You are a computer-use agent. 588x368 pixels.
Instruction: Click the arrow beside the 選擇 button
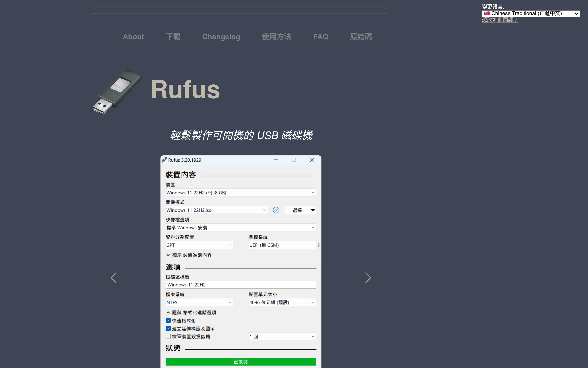tap(313, 210)
